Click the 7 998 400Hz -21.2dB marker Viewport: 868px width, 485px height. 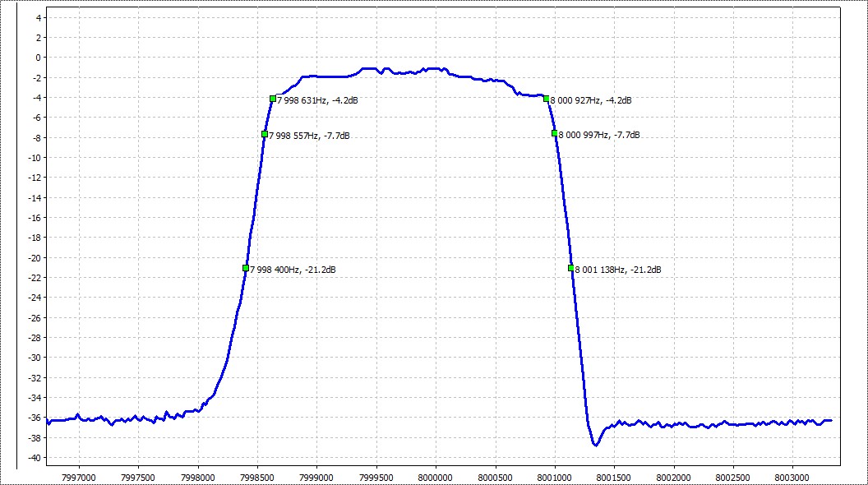(246, 268)
